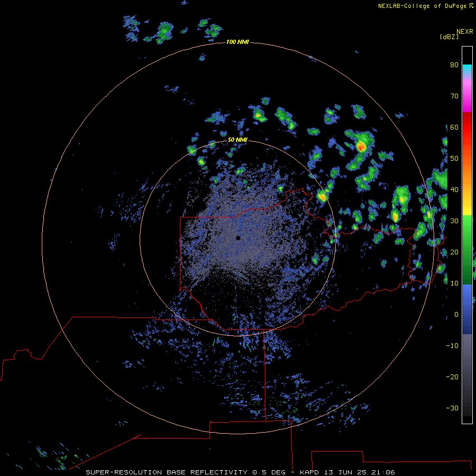Click the 40 value on the dBZ scale
Image resolution: width=476 pixels, height=476 pixels.
454,189
